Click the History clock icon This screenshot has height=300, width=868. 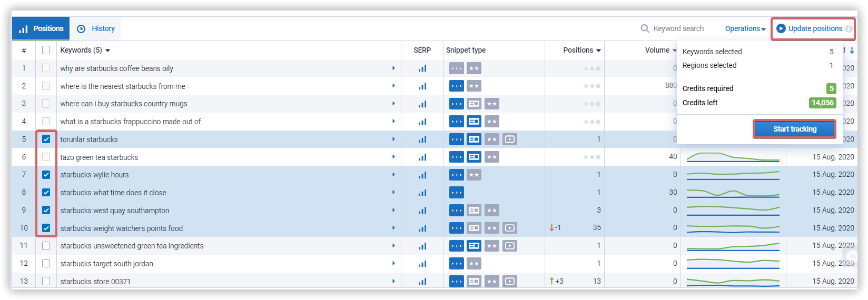tap(81, 29)
